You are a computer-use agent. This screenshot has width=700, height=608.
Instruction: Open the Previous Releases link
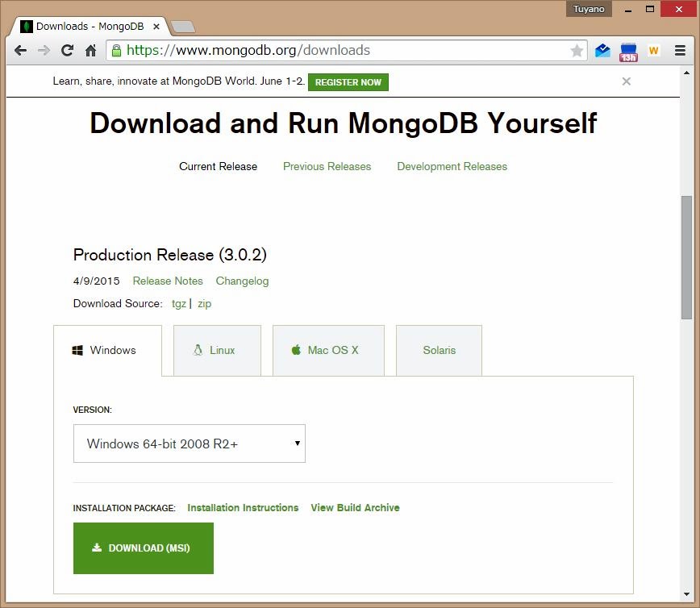[x=327, y=167]
